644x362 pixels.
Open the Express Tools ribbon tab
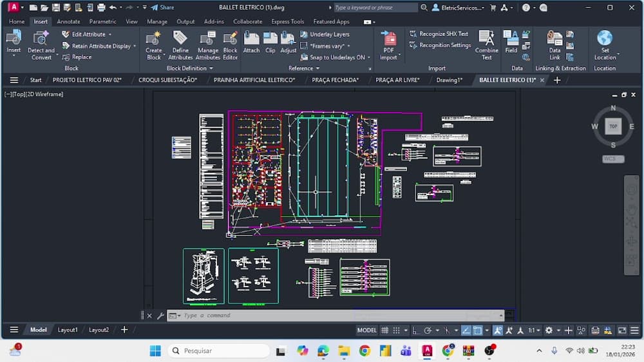tap(287, 21)
